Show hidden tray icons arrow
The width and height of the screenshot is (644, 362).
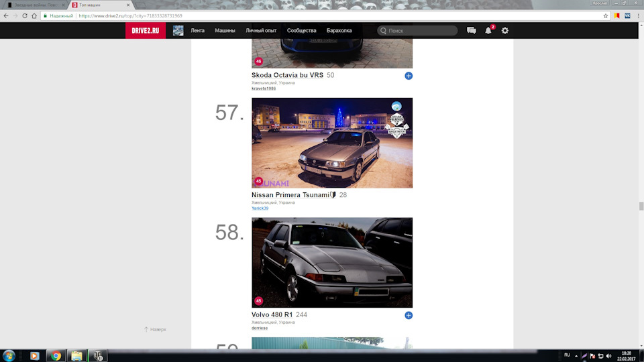(x=576, y=356)
